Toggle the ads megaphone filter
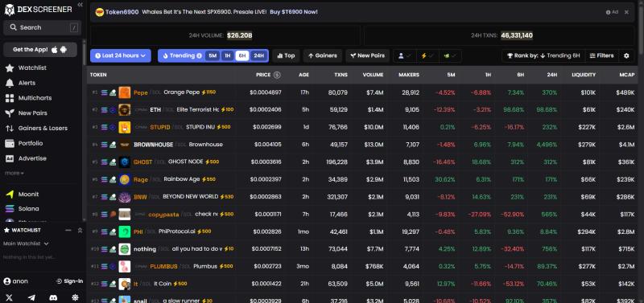 click(450, 55)
